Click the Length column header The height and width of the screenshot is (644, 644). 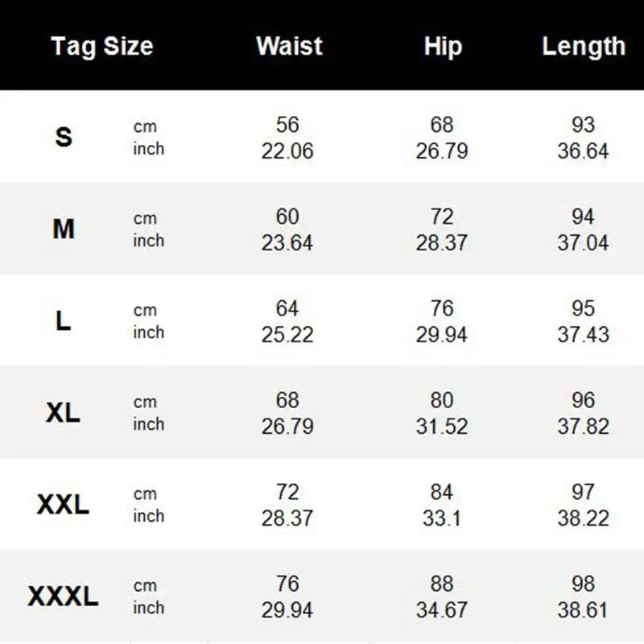(x=584, y=47)
